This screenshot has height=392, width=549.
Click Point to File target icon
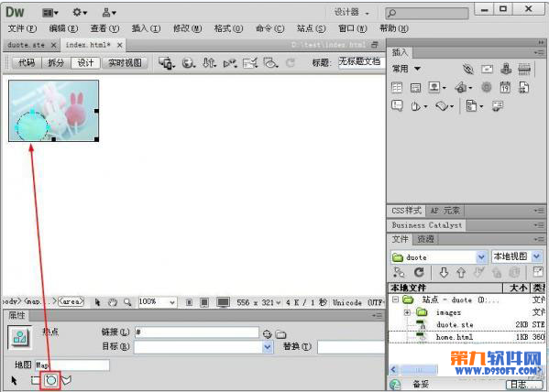point(267,334)
